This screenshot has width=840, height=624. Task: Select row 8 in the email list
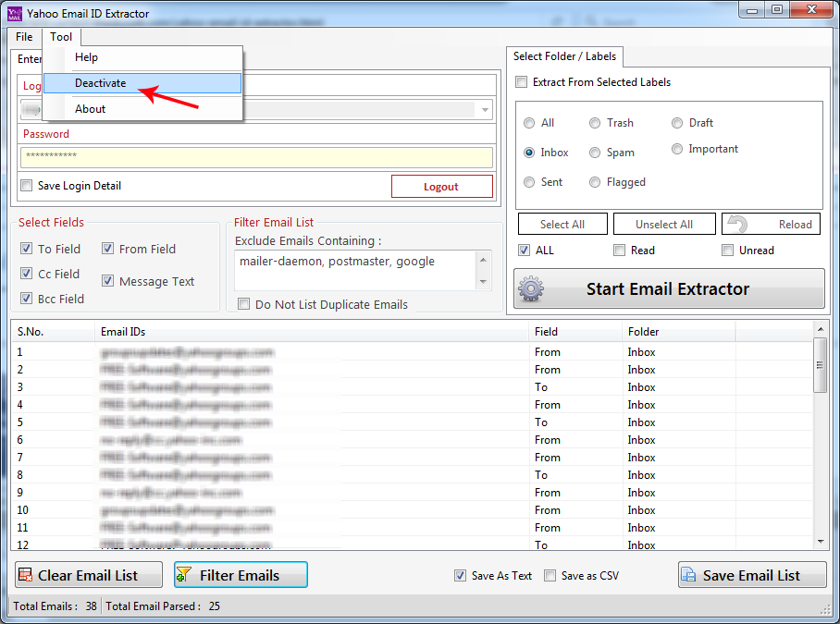[412, 474]
